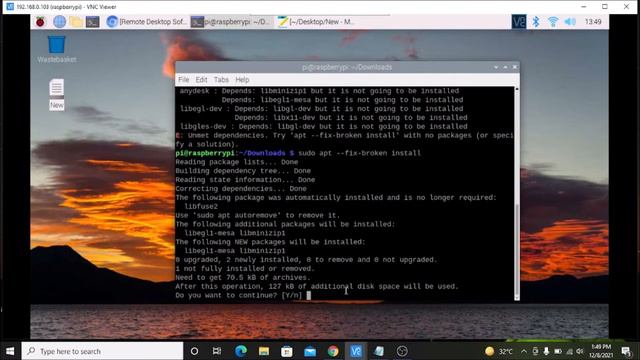Switch to the ~/Desktop/New text editor window
Viewport: 640px width, 360px height.
pyautogui.click(x=316, y=22)
